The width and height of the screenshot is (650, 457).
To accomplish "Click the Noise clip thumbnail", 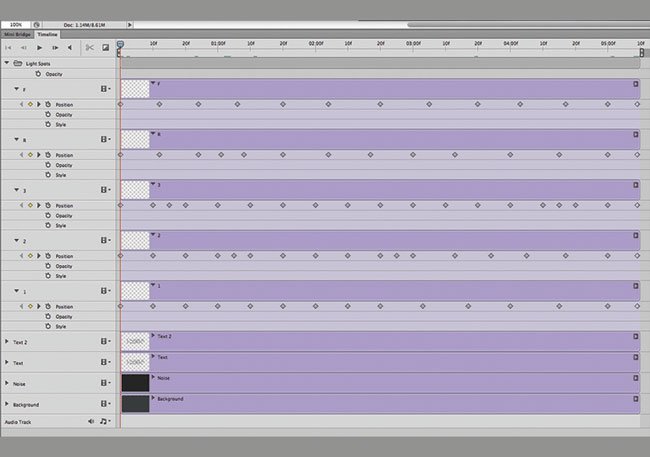I will tap(135, 382).
